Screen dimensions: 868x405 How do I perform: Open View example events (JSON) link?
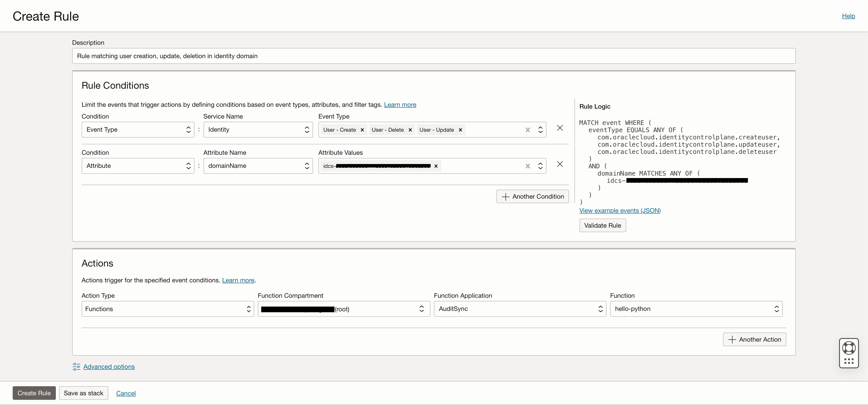coord(620,210)
